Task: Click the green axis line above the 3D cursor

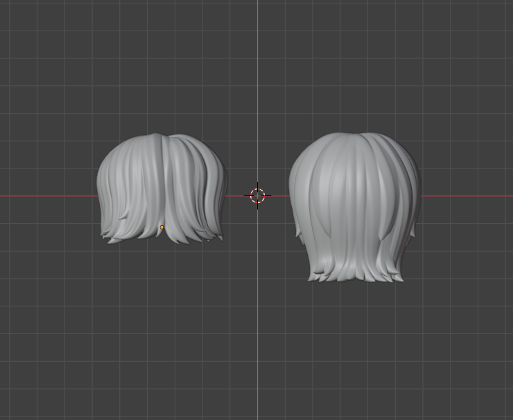Action: pyautogui.click(x=257, y=83)
